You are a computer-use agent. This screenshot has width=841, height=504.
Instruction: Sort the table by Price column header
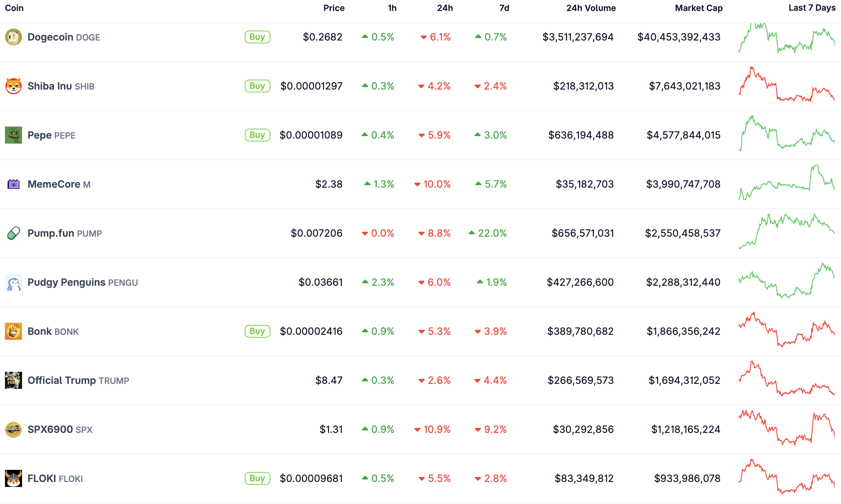coord(334,8)
